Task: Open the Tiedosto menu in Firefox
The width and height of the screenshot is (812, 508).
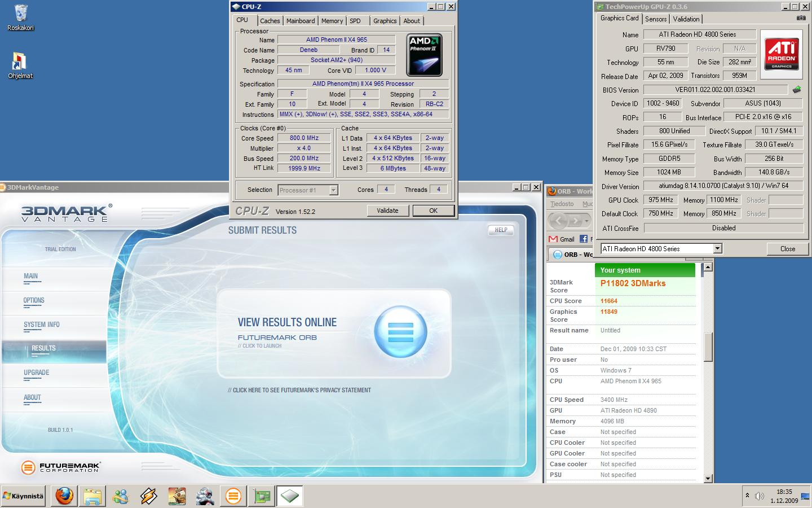Action: (x=562, y=204)
